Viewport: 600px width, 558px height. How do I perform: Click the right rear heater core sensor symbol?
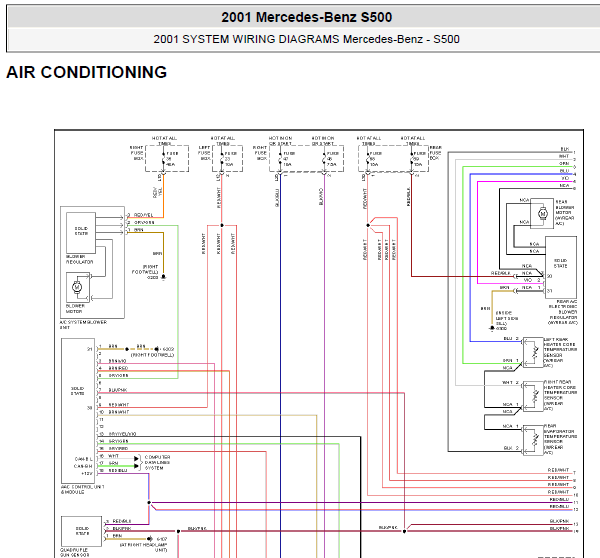coord(533,396)
